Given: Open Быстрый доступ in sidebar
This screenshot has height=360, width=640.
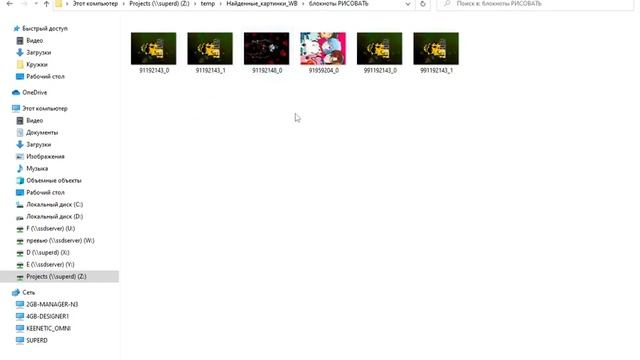Looking at the screenshot, I should click(45, 29).
